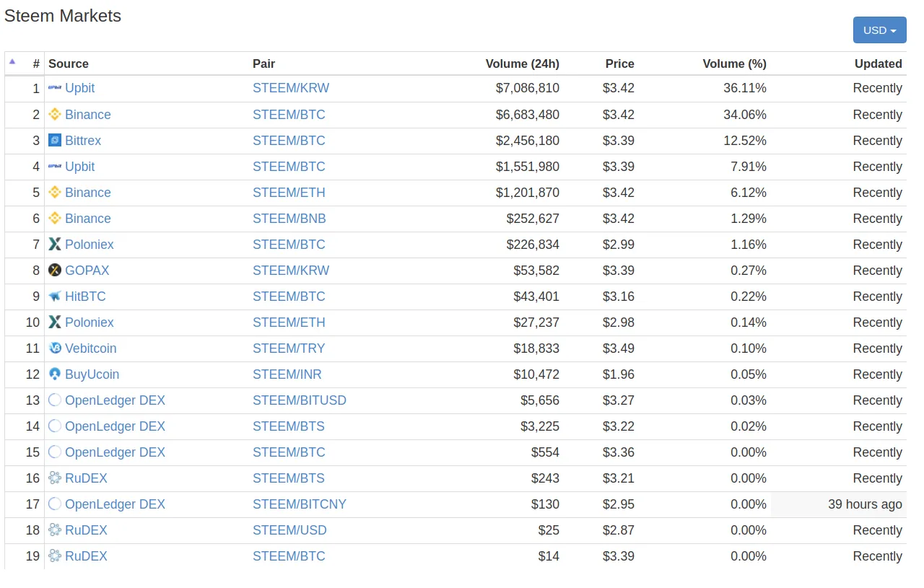924x588 pixels.
Task: Click the OpenLedger DEX logo in row 15
Action: (x=55, y=452)
